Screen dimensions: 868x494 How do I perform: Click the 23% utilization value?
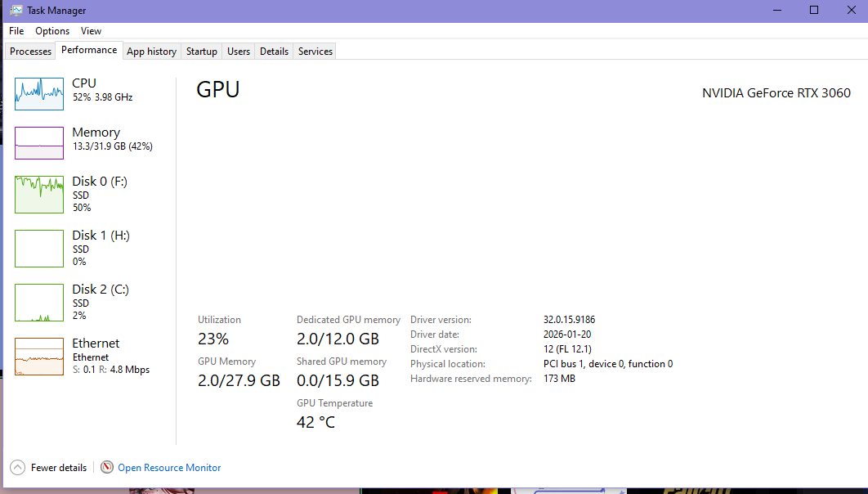(x=213, y=339)
